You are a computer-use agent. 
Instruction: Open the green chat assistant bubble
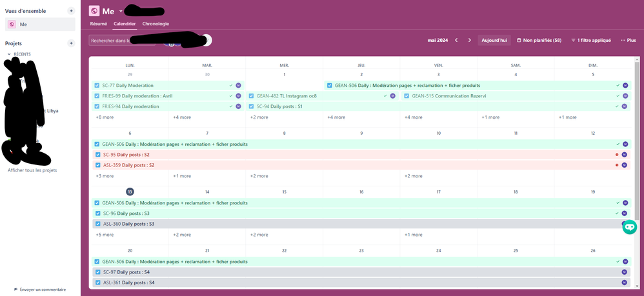pyautogui.click(x=629, y=227)
